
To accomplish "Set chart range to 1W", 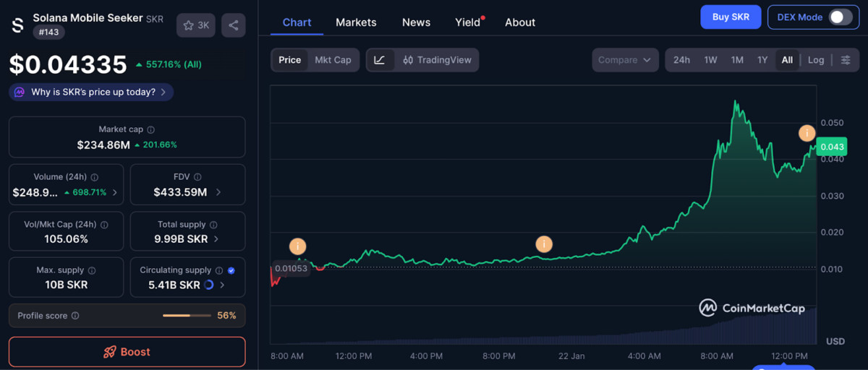I will pyautogui.click(x=710, y=60).
